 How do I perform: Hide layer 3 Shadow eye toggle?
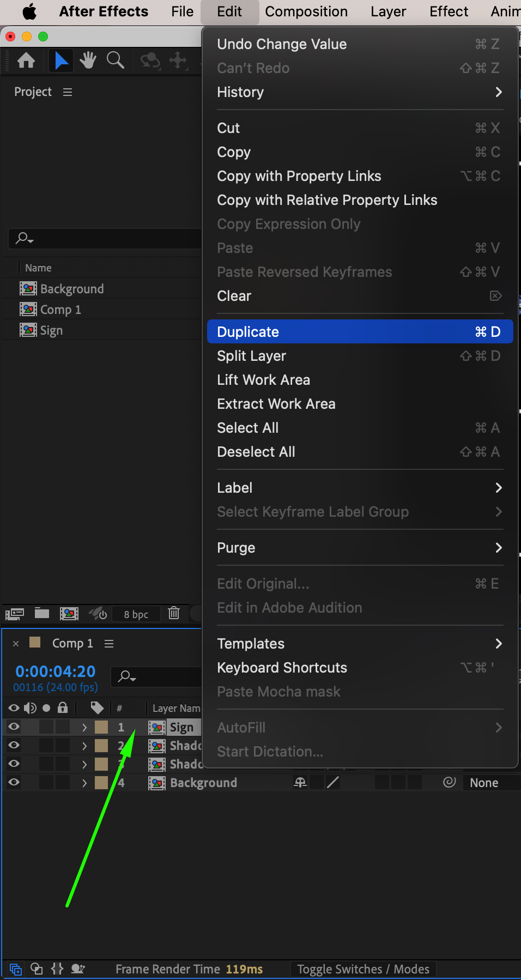pos(14,764)
